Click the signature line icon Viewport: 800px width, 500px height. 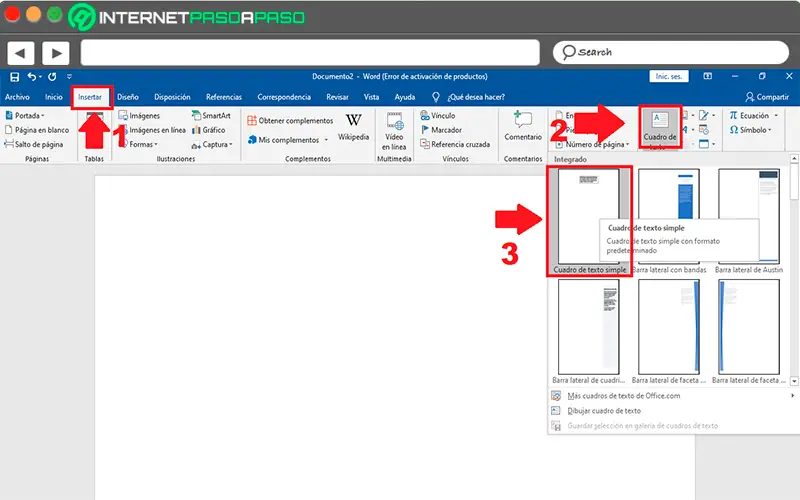pos(704,115)
